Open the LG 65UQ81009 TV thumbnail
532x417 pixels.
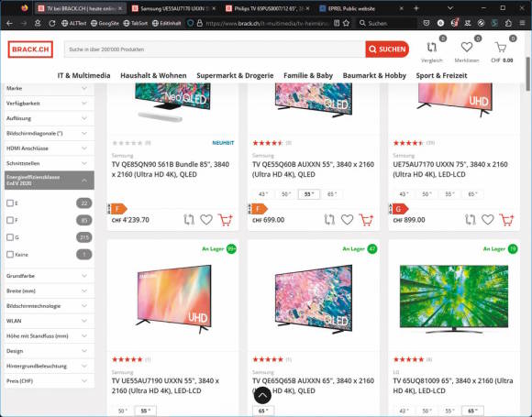(454, 299)
